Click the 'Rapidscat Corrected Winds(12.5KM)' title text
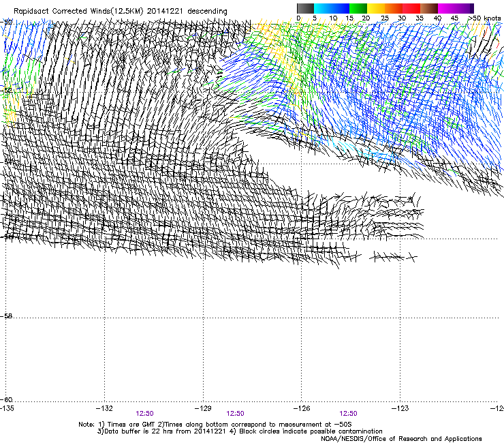 78,12
